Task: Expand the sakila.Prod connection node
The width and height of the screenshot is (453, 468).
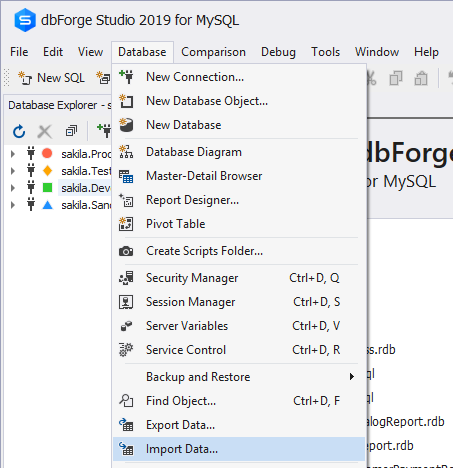Action: point(13,154)
